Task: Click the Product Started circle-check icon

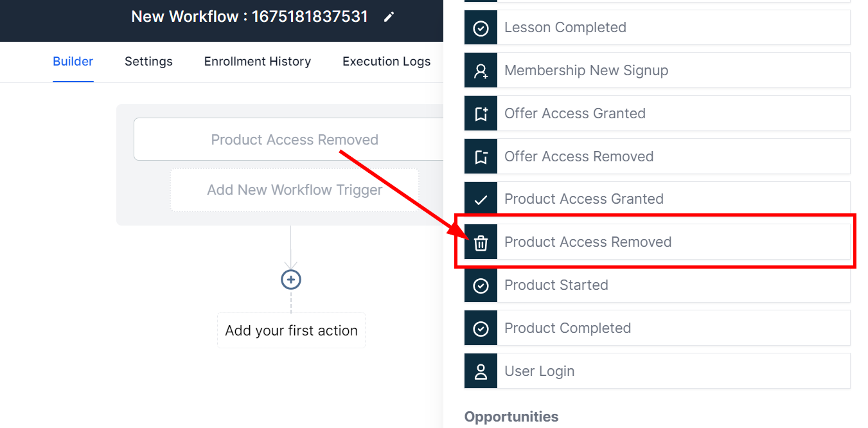Action: pos(481,285)
